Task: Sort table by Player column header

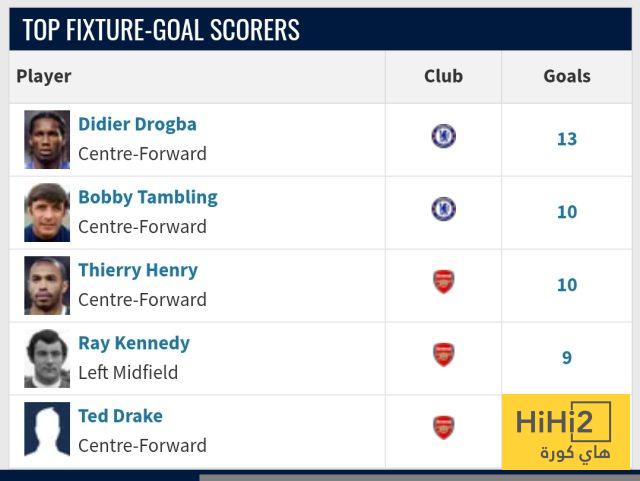Action: [44, 76]
